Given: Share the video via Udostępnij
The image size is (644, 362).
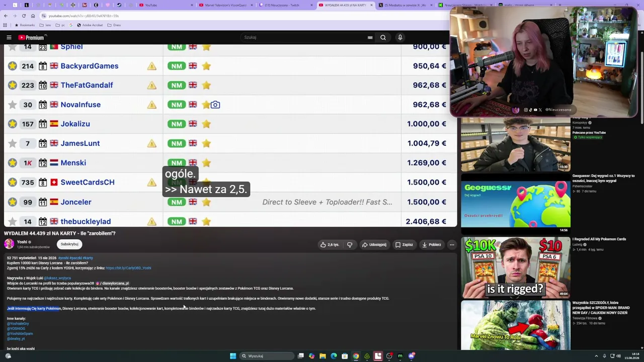Looking at the screenshot, I should (374, 245).
